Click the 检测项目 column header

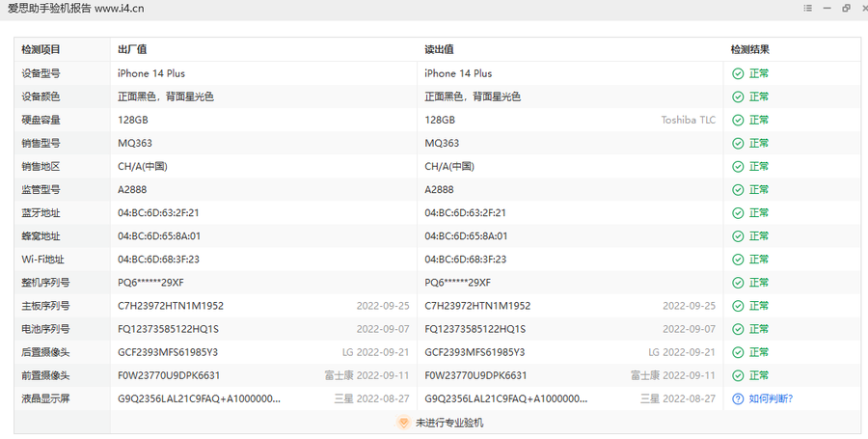(x=41, y=50)
